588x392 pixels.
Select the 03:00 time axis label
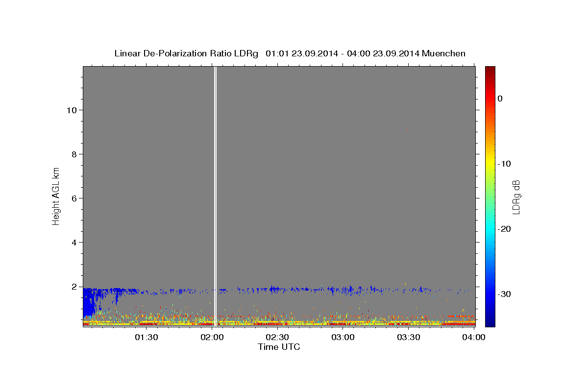tap(343, 338)
